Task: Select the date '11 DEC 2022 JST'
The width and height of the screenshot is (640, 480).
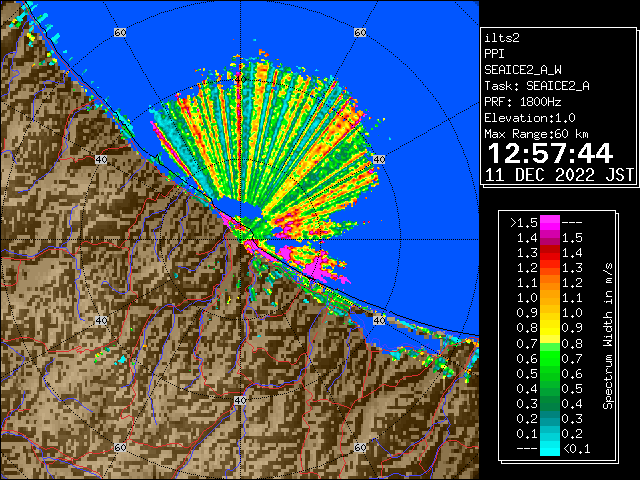Action: (559, 175)
